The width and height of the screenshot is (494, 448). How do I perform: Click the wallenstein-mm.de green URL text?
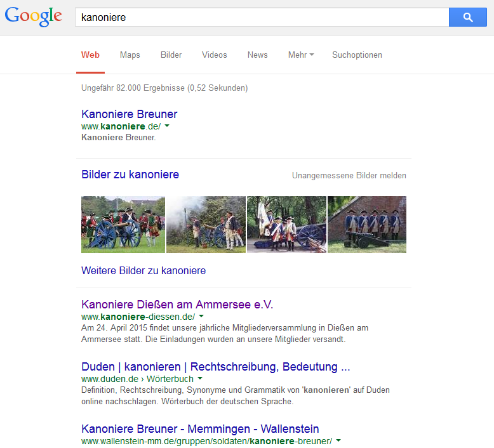(x=206, y=441)
